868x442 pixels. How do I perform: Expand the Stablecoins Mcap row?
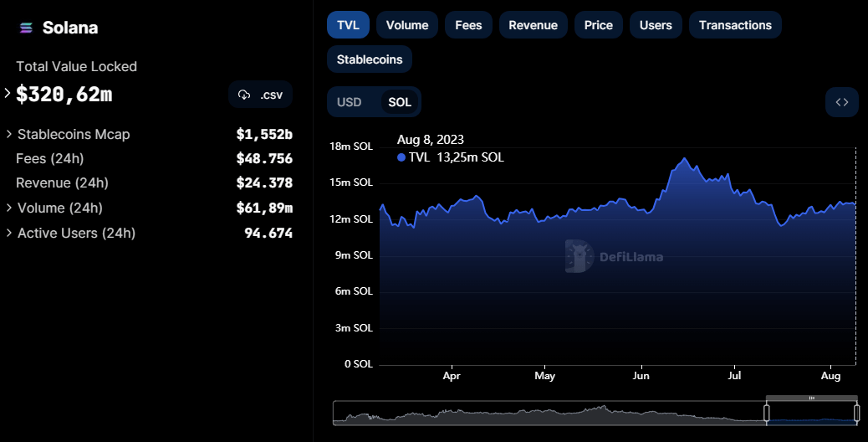9,134
